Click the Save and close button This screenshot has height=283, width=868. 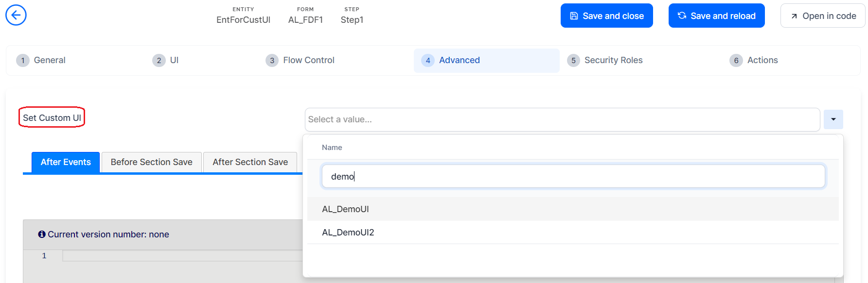[x=606, y=16]
